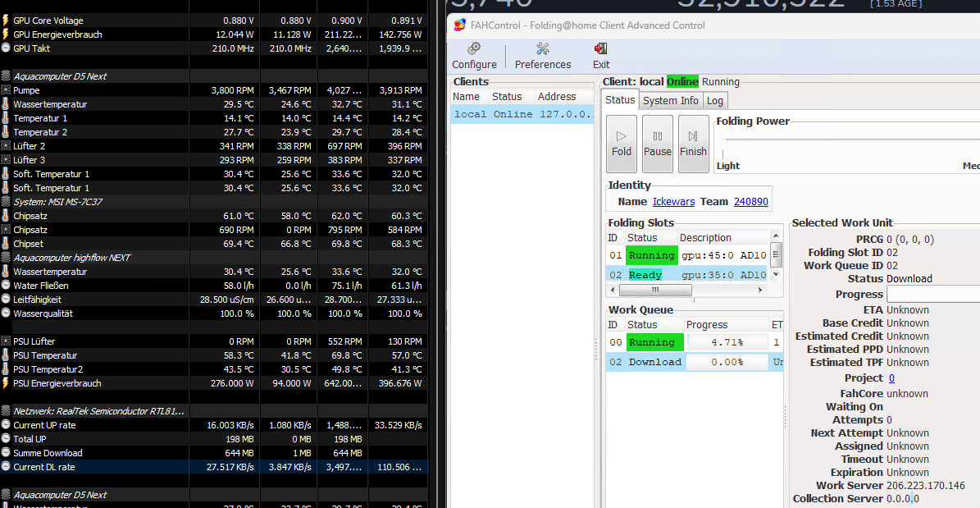Select the Wasserqualität sensor row label
Image resolution: width=980 pixels, height=508 pixels.
(43, 313)
